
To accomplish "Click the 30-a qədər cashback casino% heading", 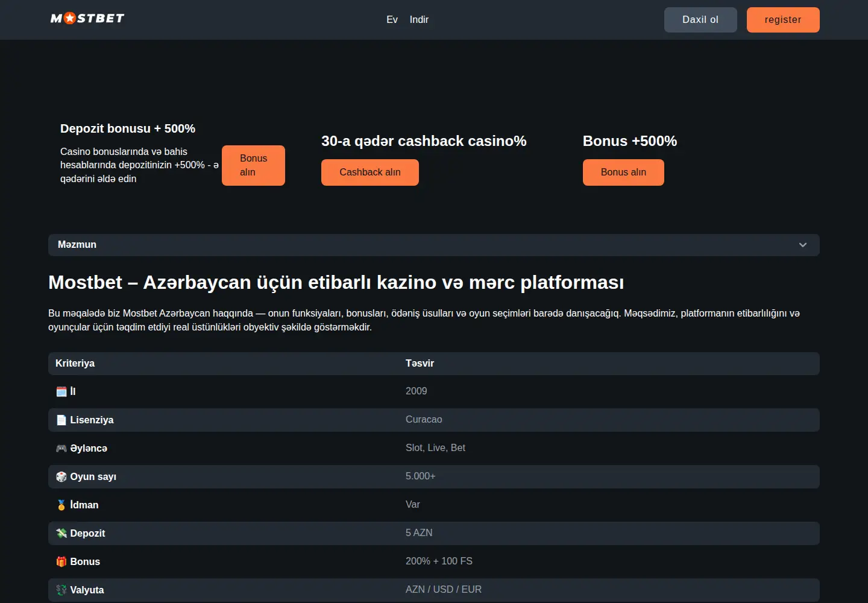I will click(424, 141).
